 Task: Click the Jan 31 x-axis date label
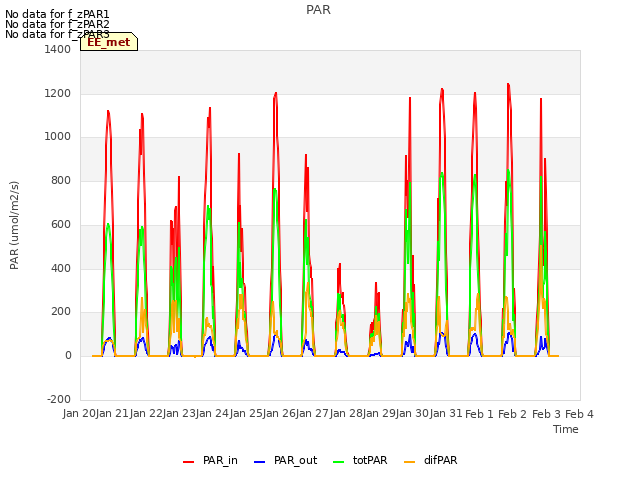click(446, 414)
